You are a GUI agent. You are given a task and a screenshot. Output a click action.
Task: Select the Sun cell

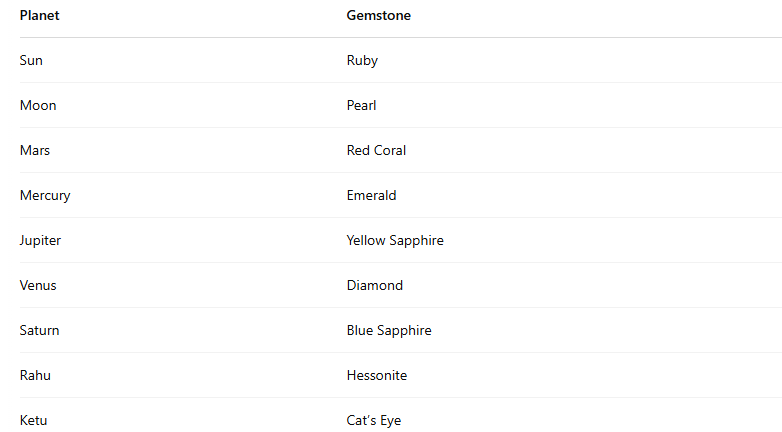[x=31, y=61]
